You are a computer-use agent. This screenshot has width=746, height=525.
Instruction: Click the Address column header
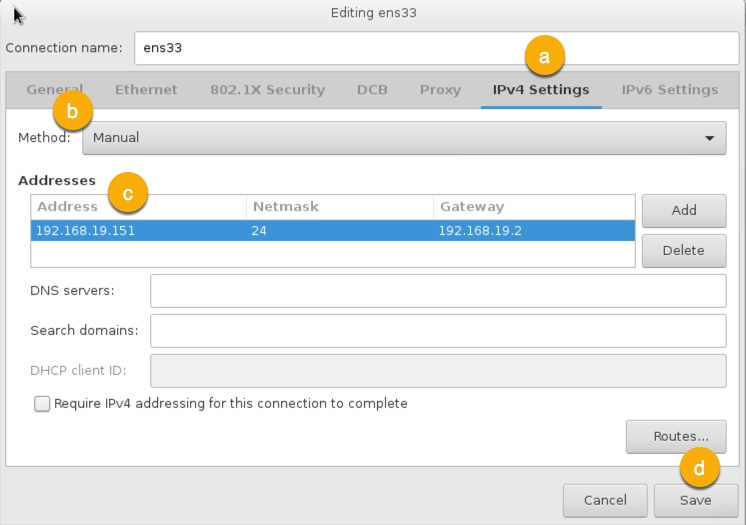click(138, 207)
